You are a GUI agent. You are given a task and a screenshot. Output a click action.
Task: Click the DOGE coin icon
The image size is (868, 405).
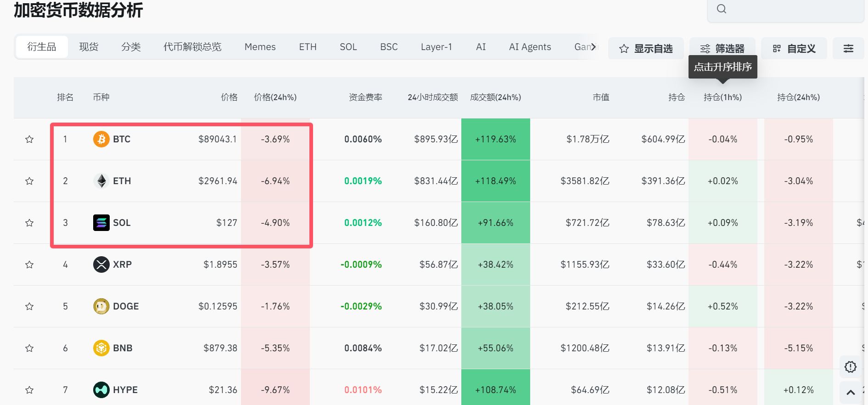click(101, 306)
